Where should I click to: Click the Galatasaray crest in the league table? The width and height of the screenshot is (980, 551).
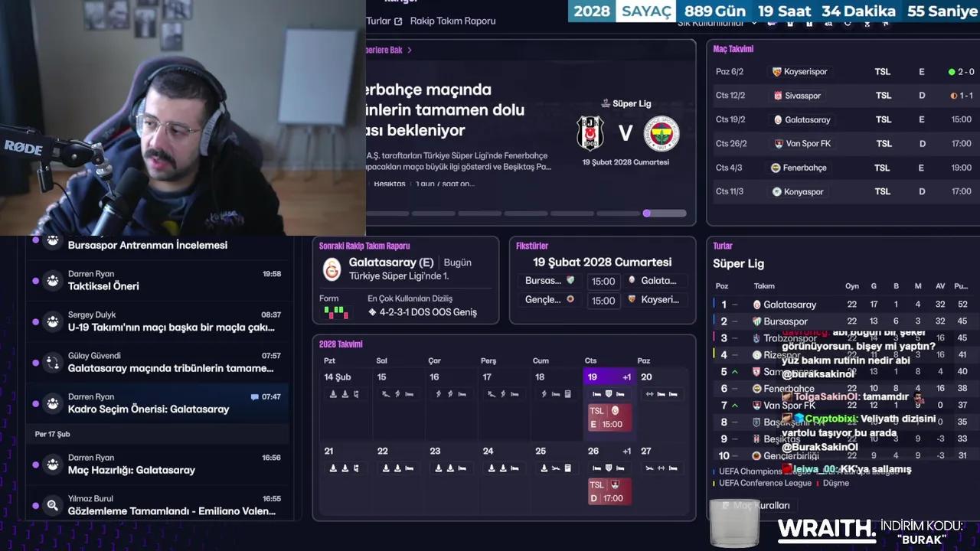tap(756, 305)
